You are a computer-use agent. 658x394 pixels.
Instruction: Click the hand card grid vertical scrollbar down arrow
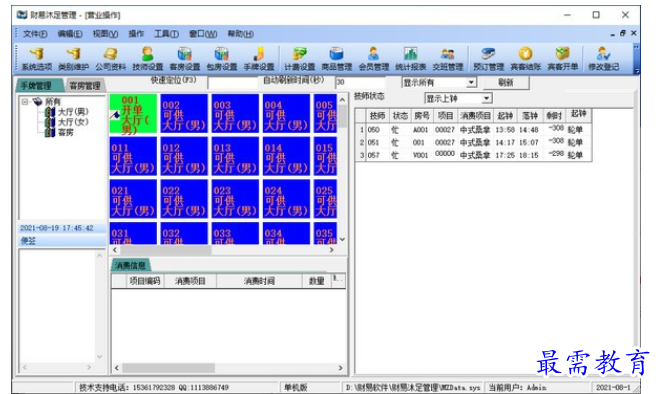click(x=342, y=239)
